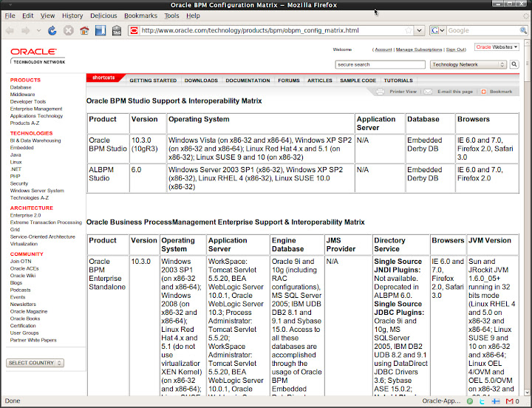This screenshot has width=532, height=408.
Task: Click the envelope icon for E-mail this page
Action: tap(428, 92)
